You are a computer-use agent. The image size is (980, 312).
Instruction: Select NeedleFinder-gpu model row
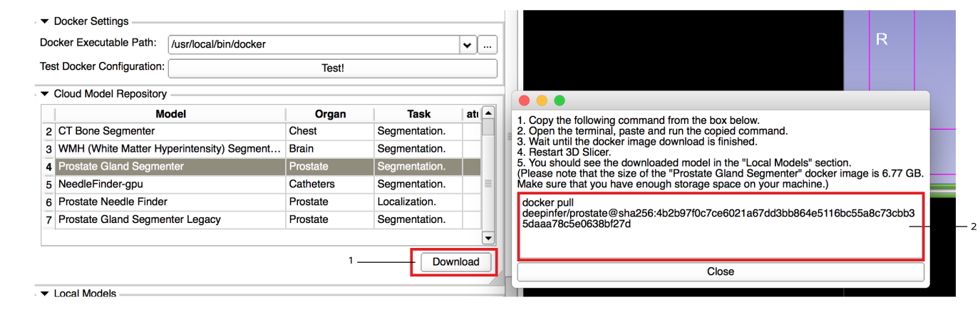[x=262, y=184]
